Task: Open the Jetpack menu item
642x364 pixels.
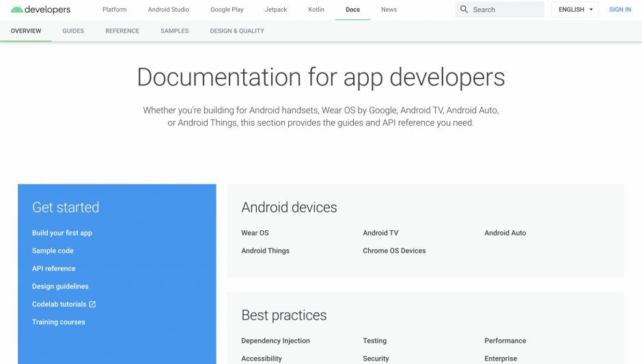Action: (276, 10)
